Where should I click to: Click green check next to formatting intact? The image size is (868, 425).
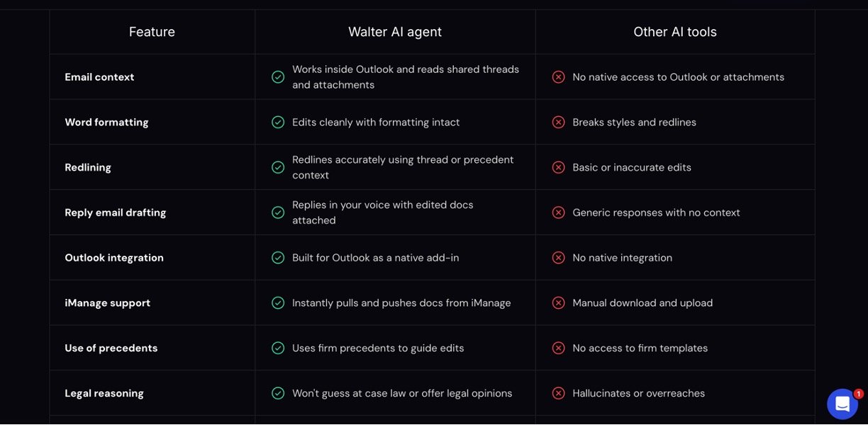point(278,122)
